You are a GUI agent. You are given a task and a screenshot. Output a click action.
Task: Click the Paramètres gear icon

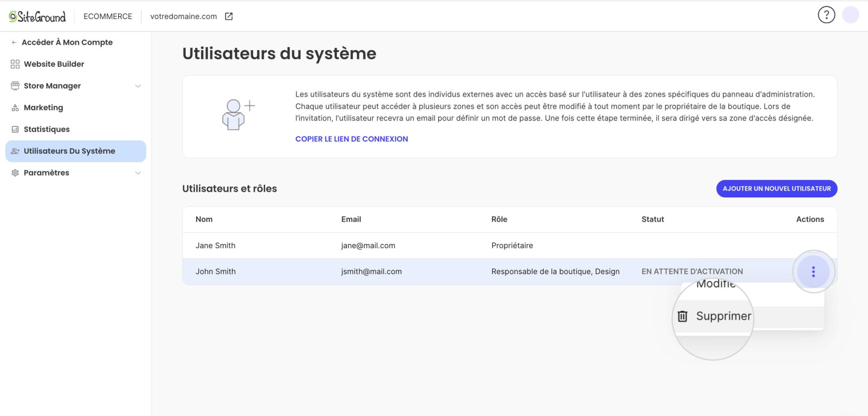(x=15, y=173)
